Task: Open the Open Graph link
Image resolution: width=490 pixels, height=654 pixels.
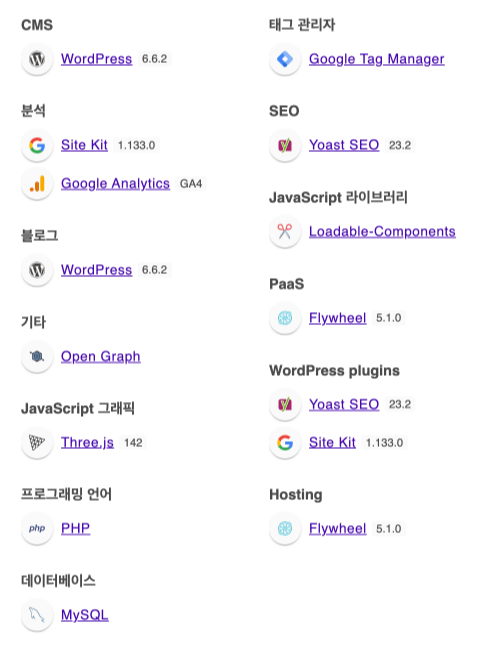Action: point(101,357)
